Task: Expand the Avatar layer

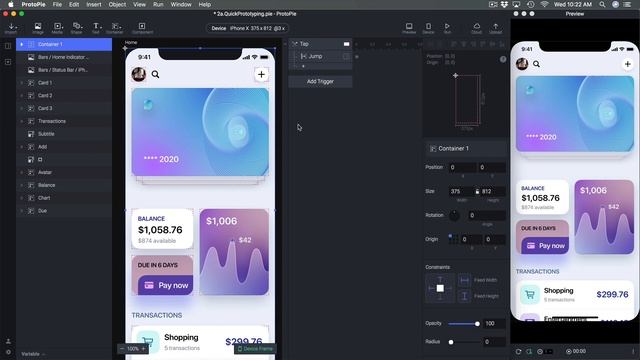Action: [22, 172]
